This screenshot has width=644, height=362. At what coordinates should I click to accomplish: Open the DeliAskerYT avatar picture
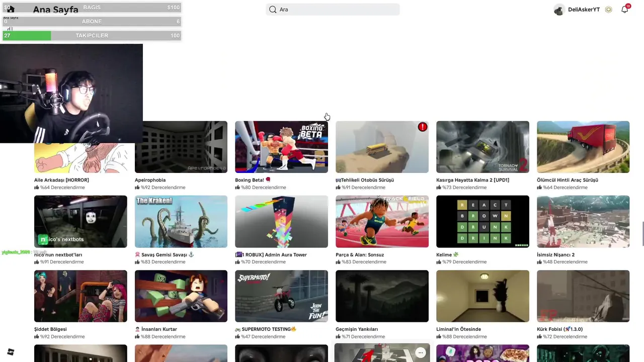[x=559, y=10]
